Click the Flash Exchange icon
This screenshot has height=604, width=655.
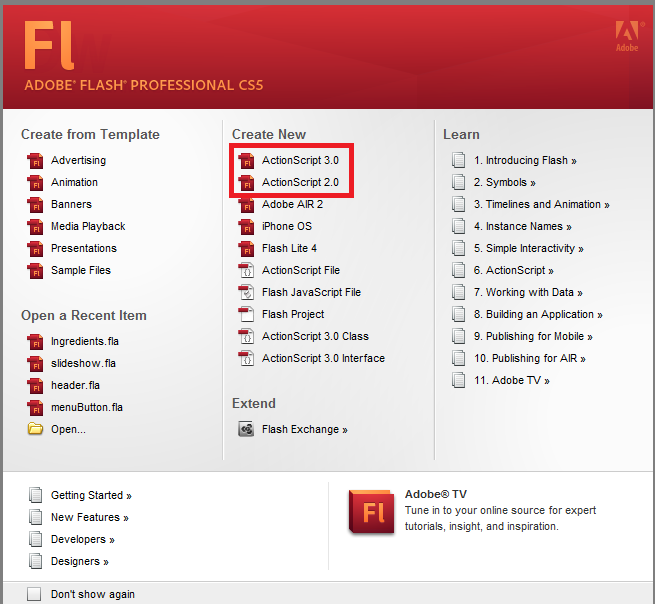tap(246, 429)
